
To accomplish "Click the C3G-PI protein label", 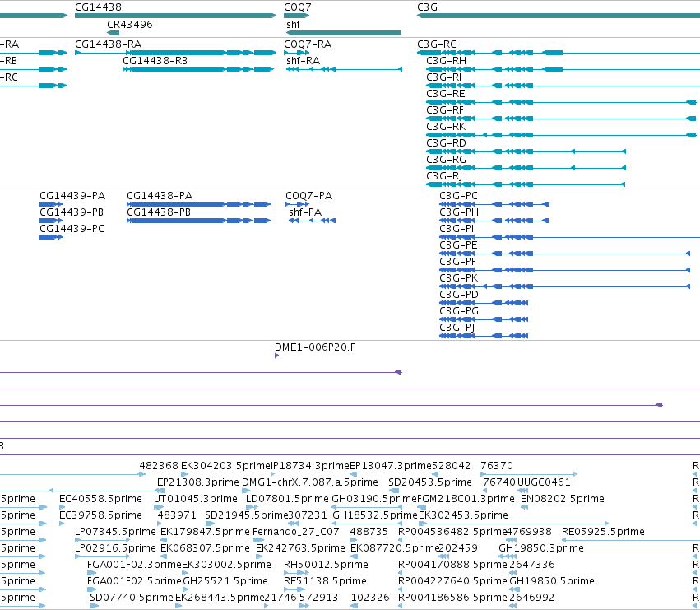I will tap(457, 229).
